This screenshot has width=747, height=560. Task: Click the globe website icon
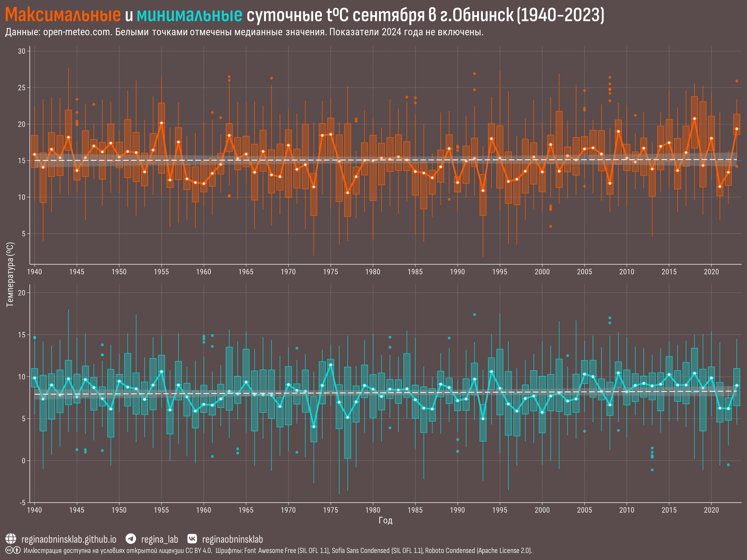point(11,539)
